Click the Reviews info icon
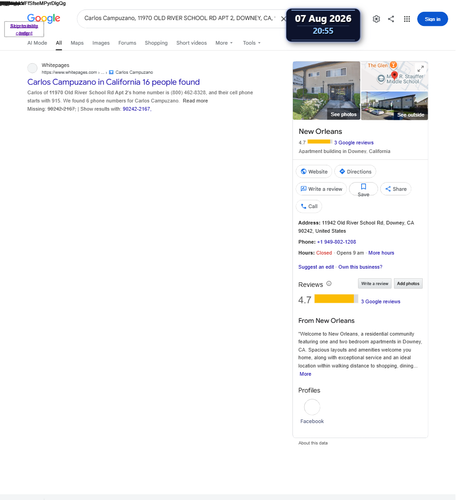Image resolution: width=461 pixels, height=500 pixels. 329,284
